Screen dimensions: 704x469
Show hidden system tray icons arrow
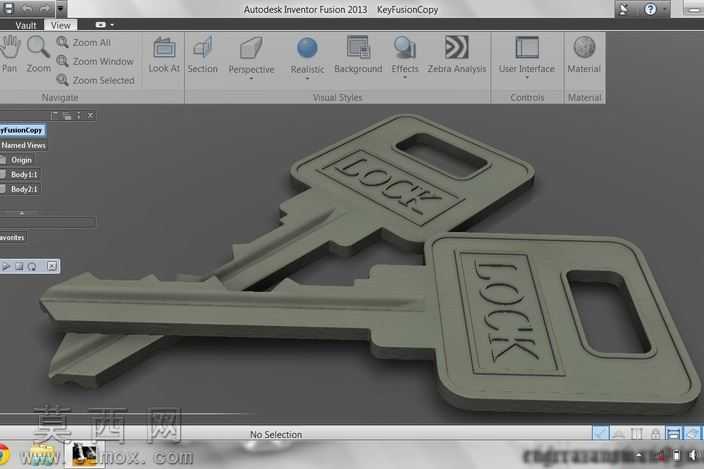638,455
